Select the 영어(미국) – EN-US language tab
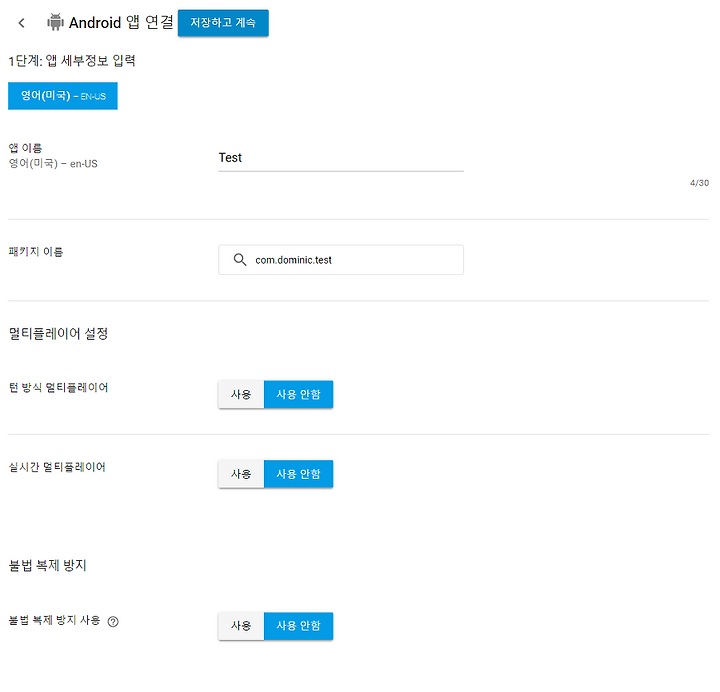 click(x=63, y=96)
